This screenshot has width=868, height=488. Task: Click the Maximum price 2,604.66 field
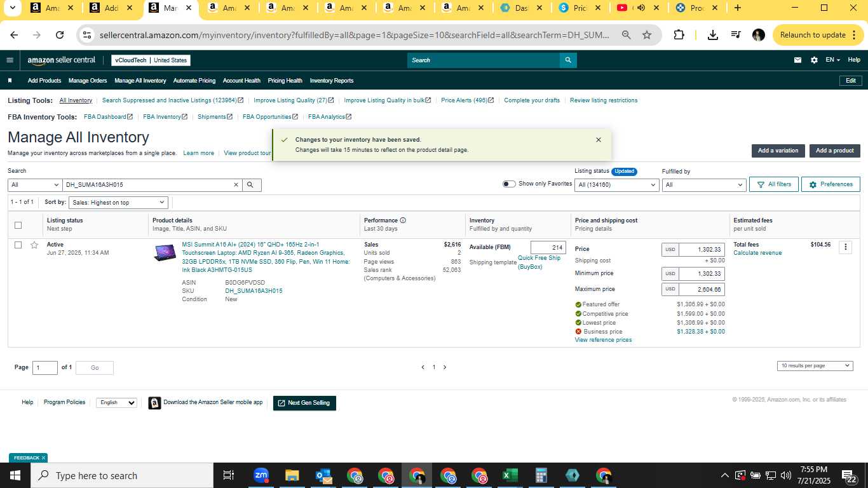tap(702, 289)
